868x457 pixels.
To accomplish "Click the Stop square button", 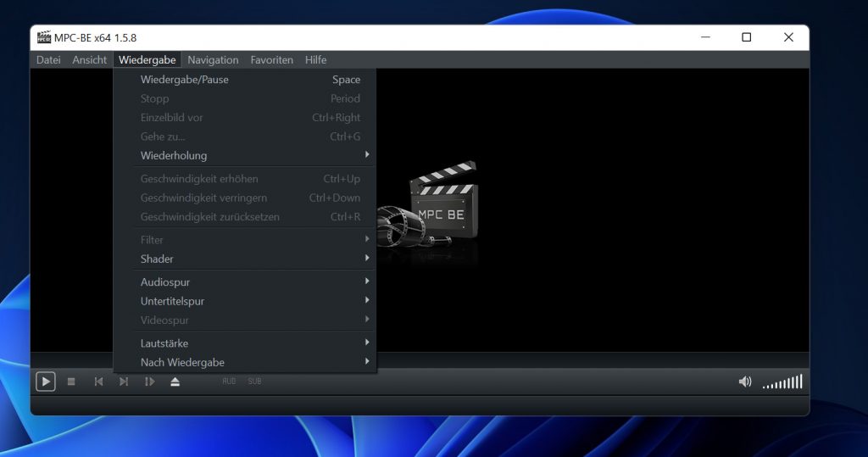I will point(71,382).
